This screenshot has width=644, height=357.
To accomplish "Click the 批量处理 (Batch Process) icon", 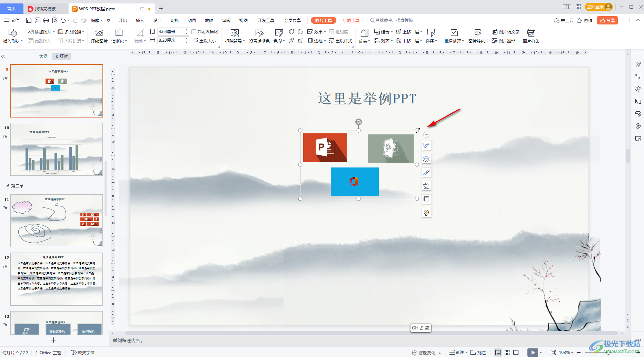I will click(x=454, y=33).
